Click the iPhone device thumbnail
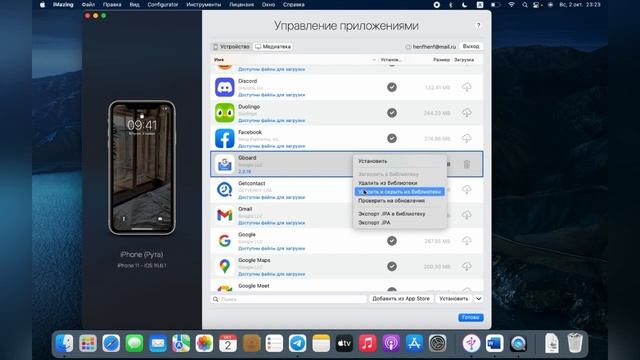Viewport: 640px width, 360px height. (142, 168)
